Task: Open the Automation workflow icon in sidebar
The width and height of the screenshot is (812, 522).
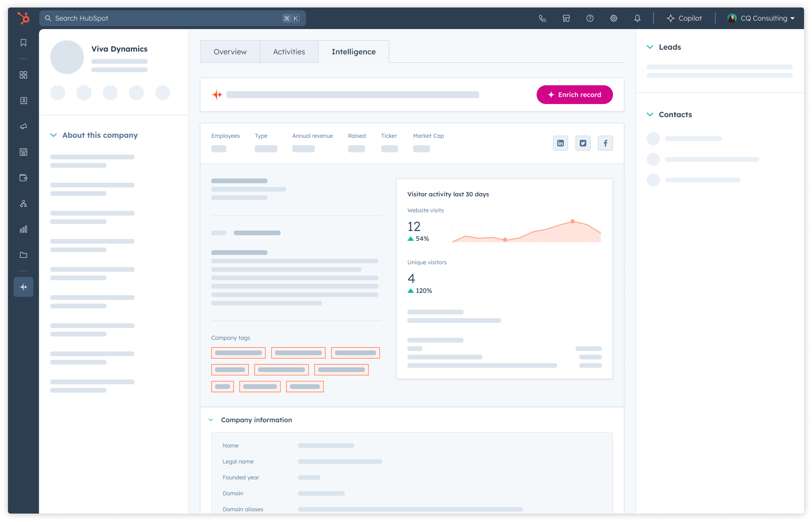Action: point(23,203)
